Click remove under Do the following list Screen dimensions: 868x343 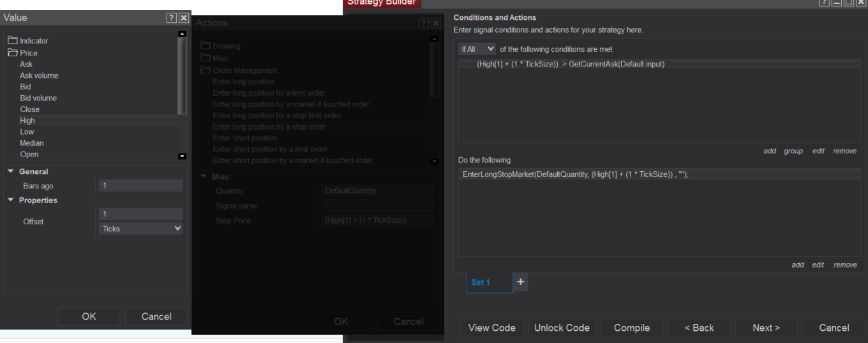845,265
